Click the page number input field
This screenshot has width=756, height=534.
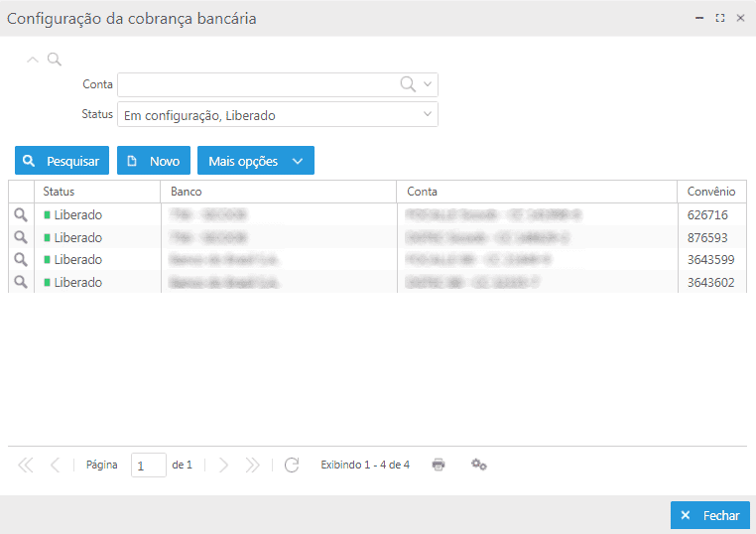(148, 466)
